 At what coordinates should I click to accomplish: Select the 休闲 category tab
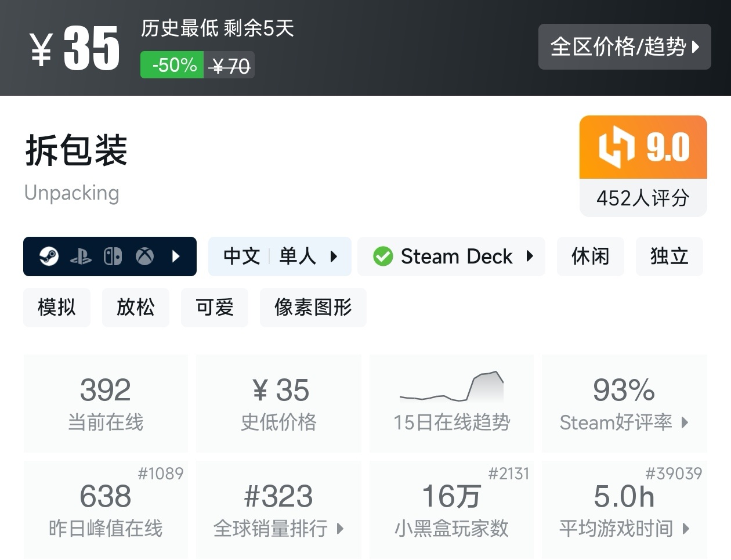point(590,256)
